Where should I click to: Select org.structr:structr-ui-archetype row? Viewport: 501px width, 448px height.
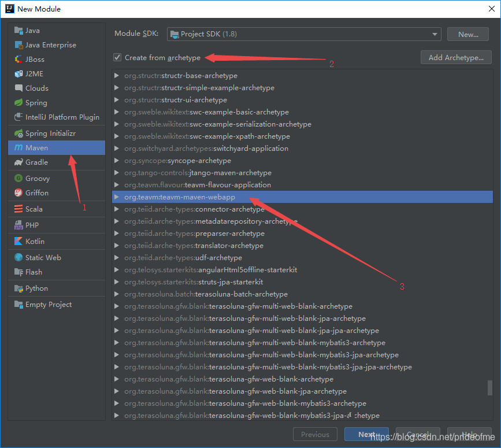[x=302, y=99]
